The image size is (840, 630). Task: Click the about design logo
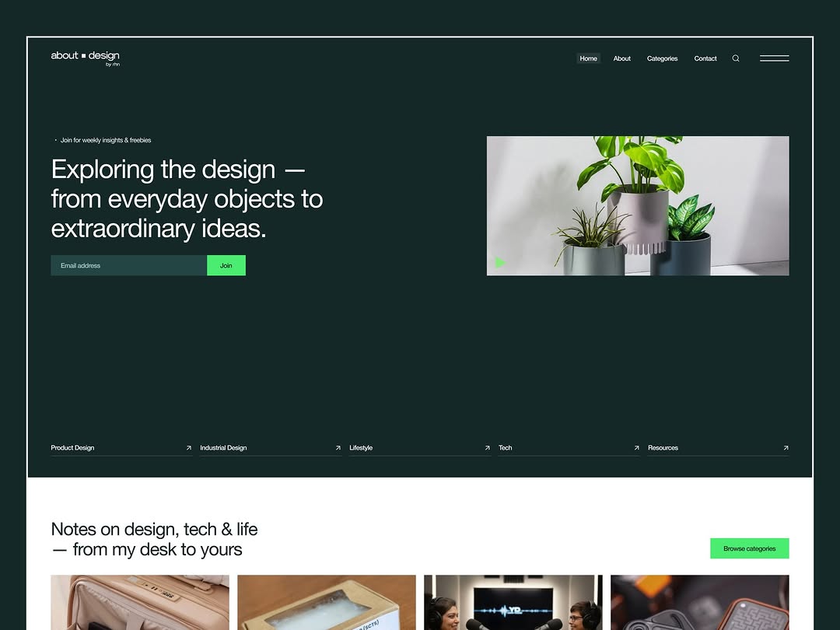pos(86,58)
